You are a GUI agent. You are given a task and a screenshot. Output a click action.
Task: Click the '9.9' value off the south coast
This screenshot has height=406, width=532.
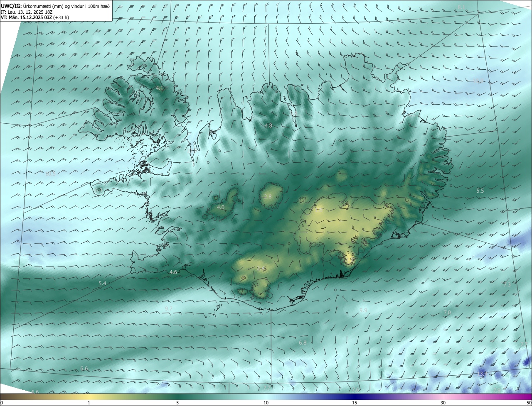tap(363, 310)
